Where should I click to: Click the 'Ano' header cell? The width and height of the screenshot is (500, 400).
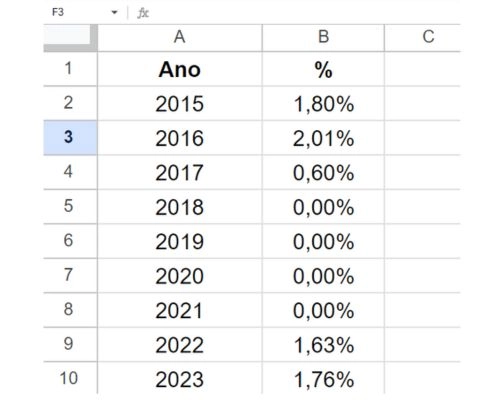(x=180, y=69)
